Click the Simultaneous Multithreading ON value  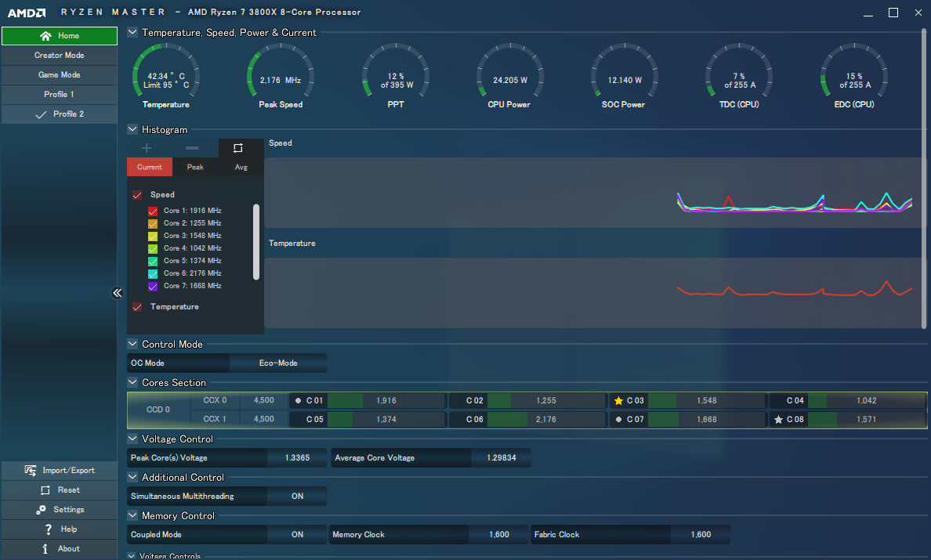click(298, 497)
